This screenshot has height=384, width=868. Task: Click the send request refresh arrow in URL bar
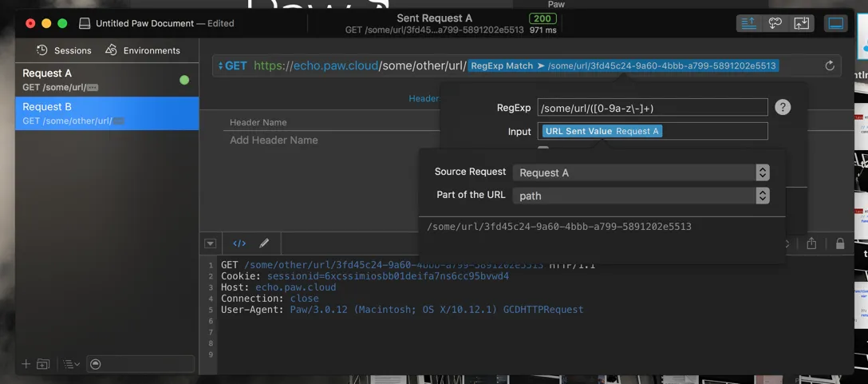829,66
